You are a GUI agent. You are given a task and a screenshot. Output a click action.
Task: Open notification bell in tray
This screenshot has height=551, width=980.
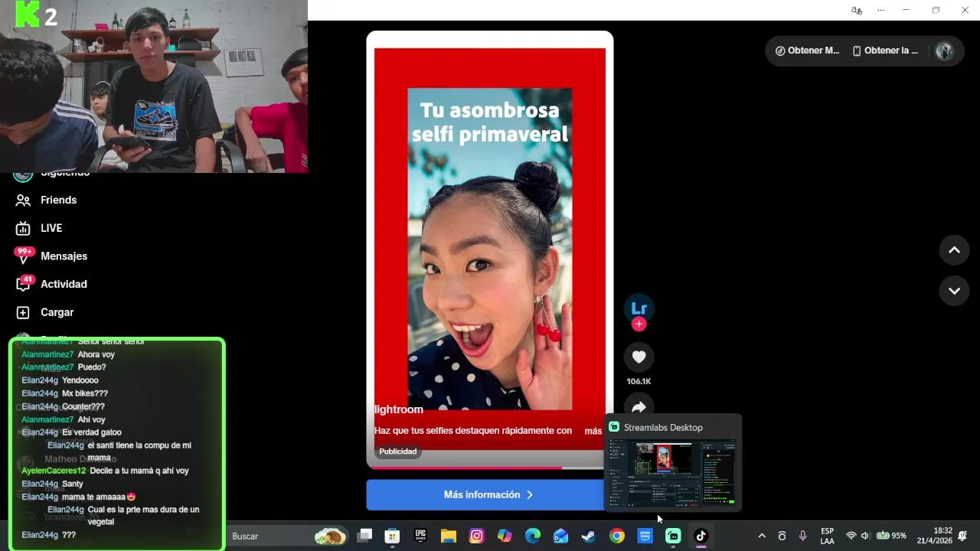click(x=963, y=536)
